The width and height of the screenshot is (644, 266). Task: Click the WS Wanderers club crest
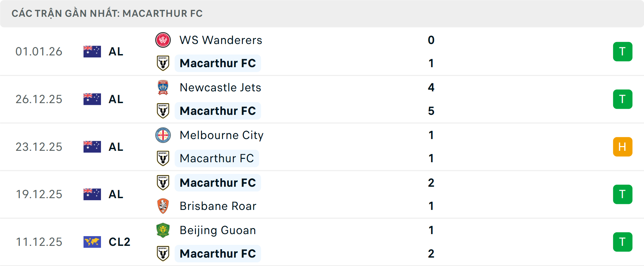163,40
